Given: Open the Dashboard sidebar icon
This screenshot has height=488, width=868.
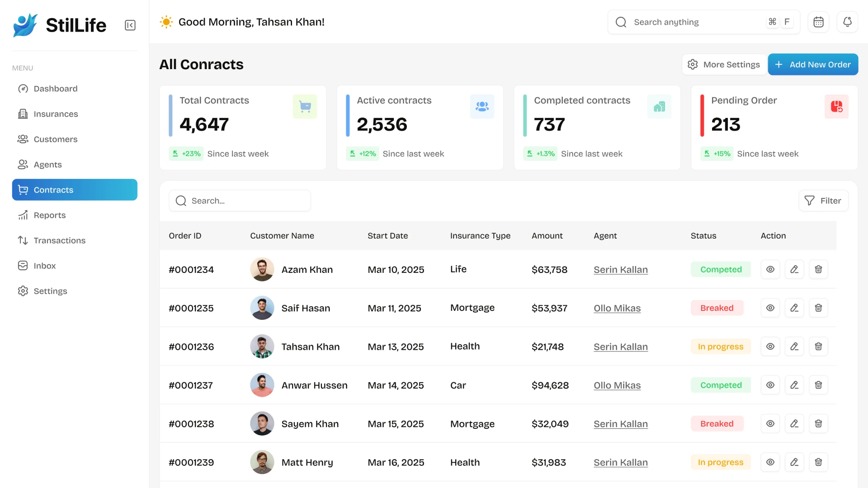Looking at the screenshot, I should coord(23,89).
